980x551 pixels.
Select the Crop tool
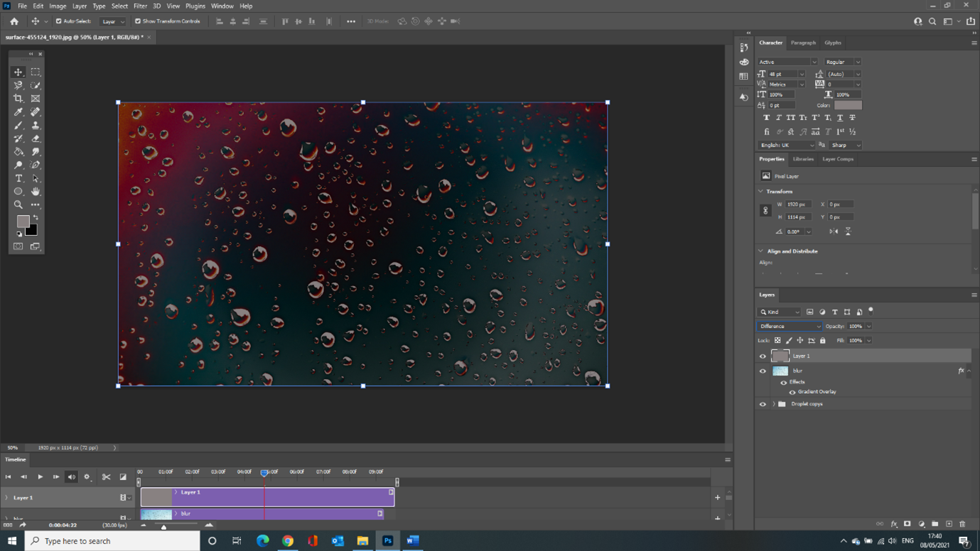point(18,99)
